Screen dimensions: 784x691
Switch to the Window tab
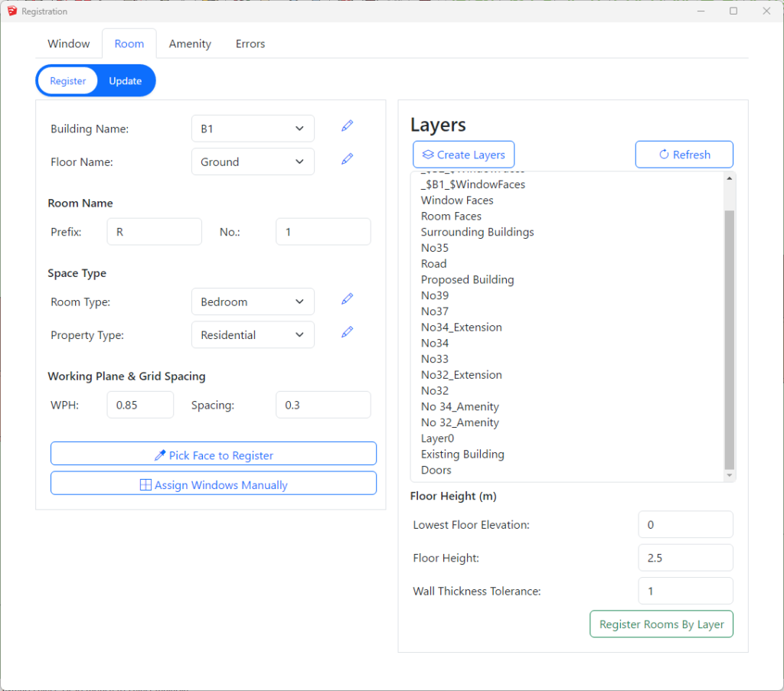(69, 44)
